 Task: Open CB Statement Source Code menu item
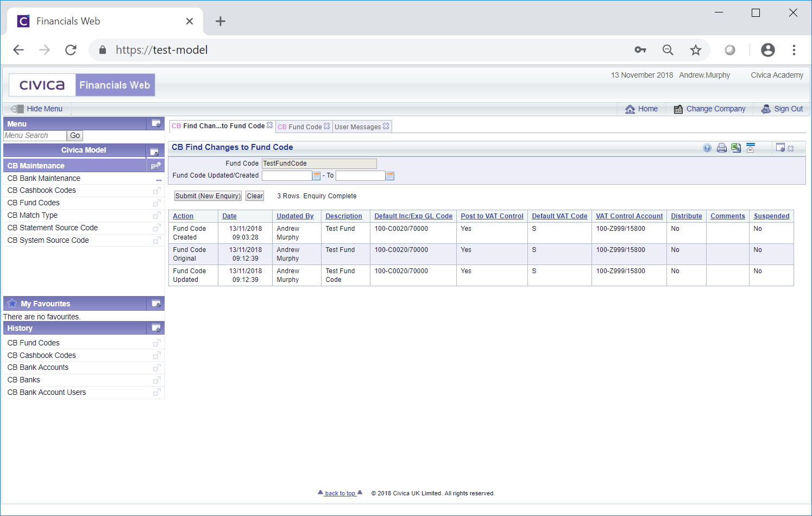[53, 228]
